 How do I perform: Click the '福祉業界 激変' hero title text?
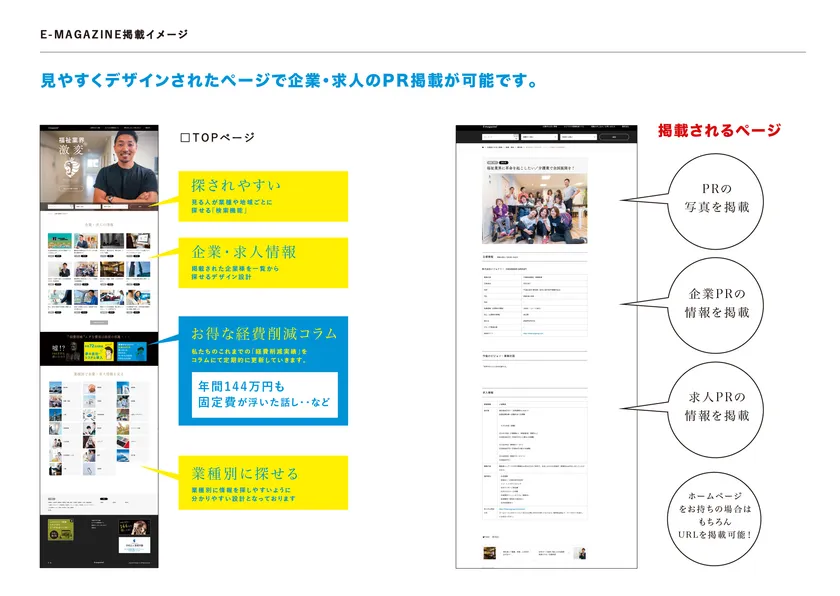coord(72,145)
